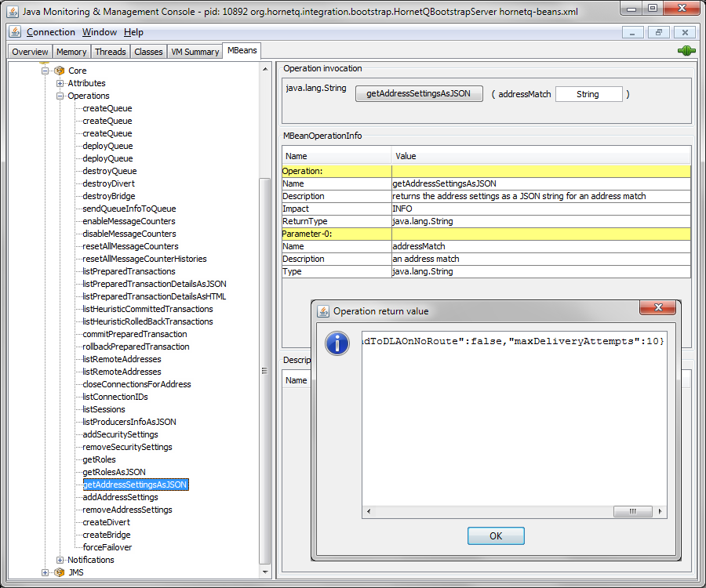
Task: Select the destroyQueue operation
Action: click(x=109, y=171)
